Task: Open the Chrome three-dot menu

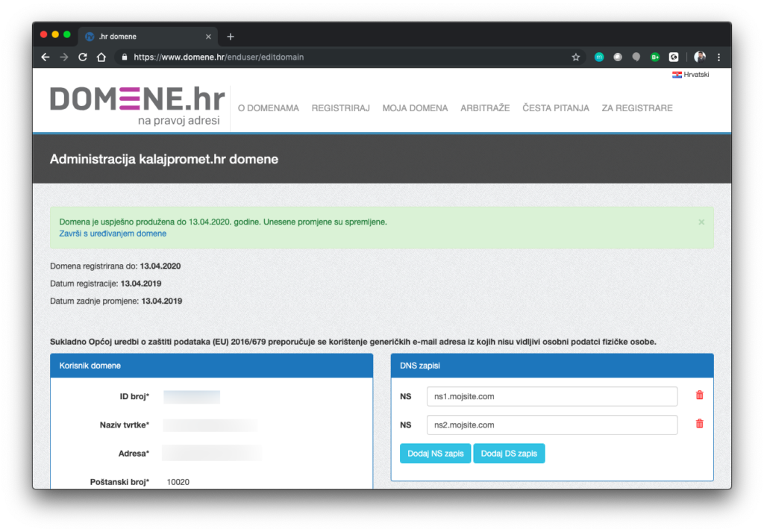Action: 718,57
